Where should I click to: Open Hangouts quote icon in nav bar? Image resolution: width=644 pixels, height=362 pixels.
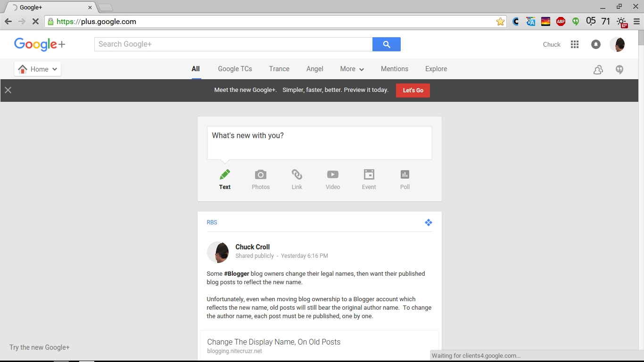[x=620, y=70]
